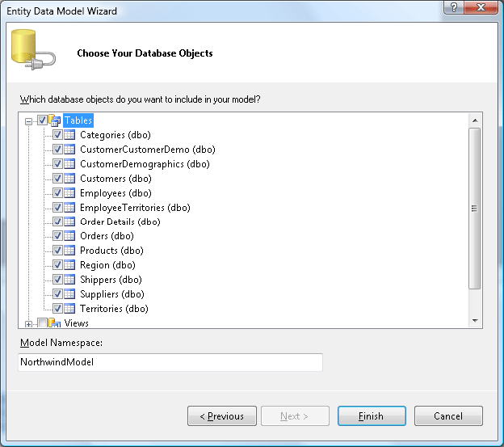
Task: Click the Region table icon
Action: (69, 264)
